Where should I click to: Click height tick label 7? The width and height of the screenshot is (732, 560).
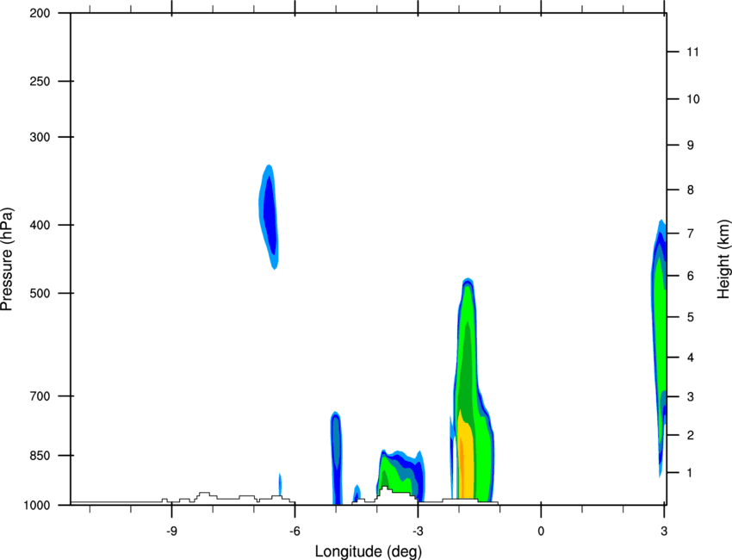click(x=691, y=233)
